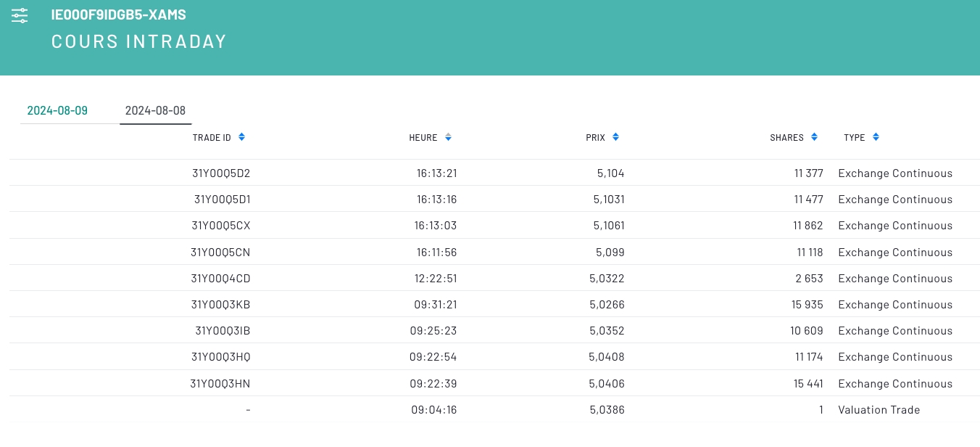Sort by Heure arrows icon

click(448, 137)
